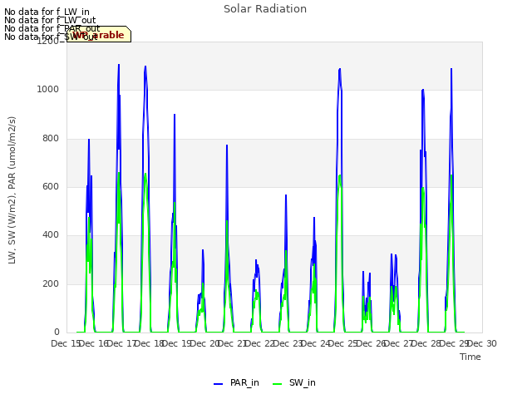Click the 1000 y-axis tick label
Screen dimensions: 532x399
pos(48,90)
